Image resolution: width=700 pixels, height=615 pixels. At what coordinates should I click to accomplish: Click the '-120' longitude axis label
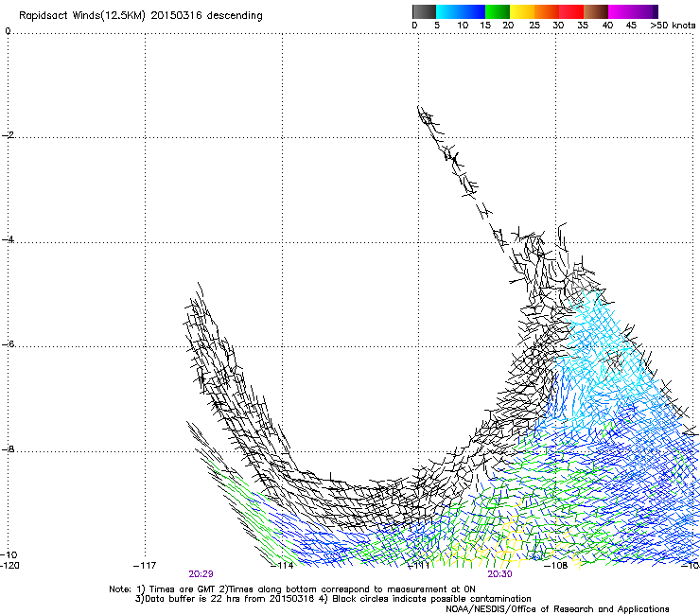(9, 566)
